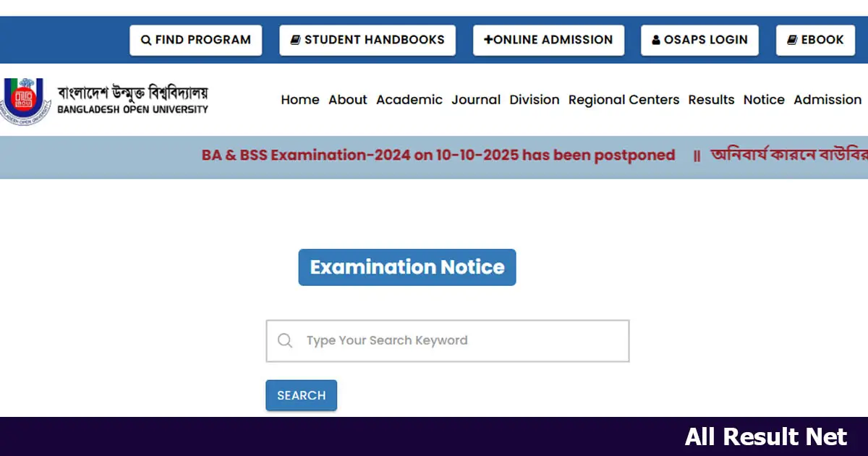
Task: Click the Examination Notice heading badge
Action: (x=407, y=267)
